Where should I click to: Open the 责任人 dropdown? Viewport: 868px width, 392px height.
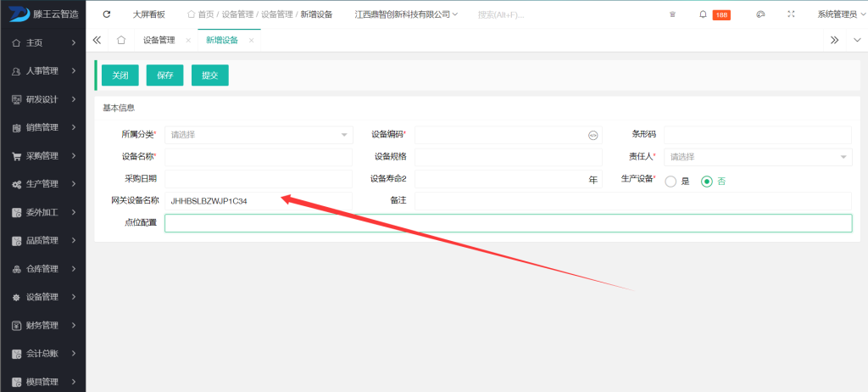[x=757, y=157]
